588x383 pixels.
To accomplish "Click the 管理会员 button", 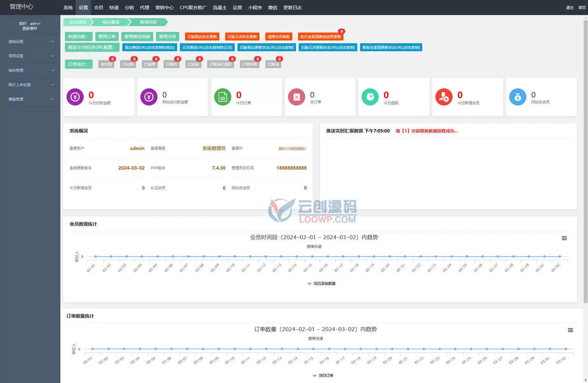I will click(x=168, y=36).
